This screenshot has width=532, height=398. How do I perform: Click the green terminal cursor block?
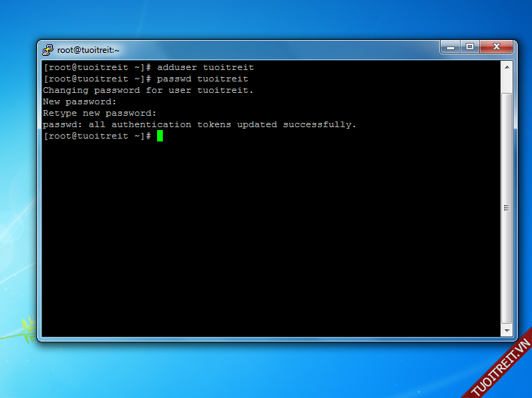pyautogui.click(x=160, y=136)
